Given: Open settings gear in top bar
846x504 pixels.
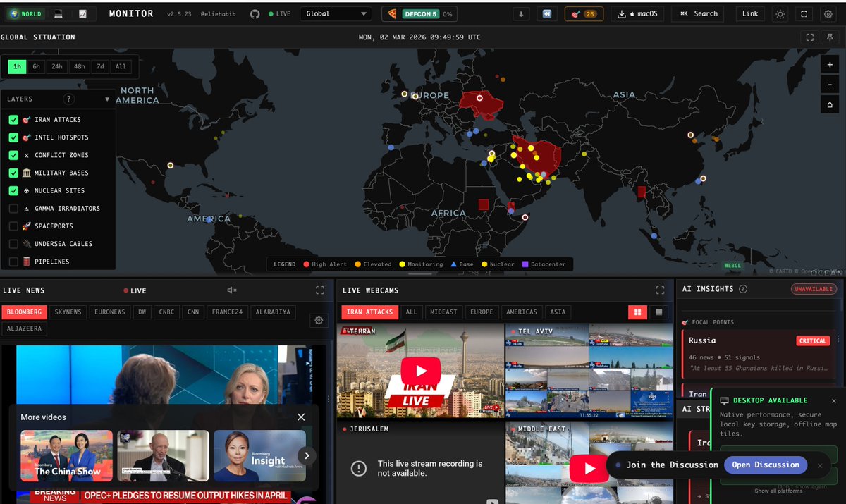Looking at the screenshot, I should [x=828, y=13].
